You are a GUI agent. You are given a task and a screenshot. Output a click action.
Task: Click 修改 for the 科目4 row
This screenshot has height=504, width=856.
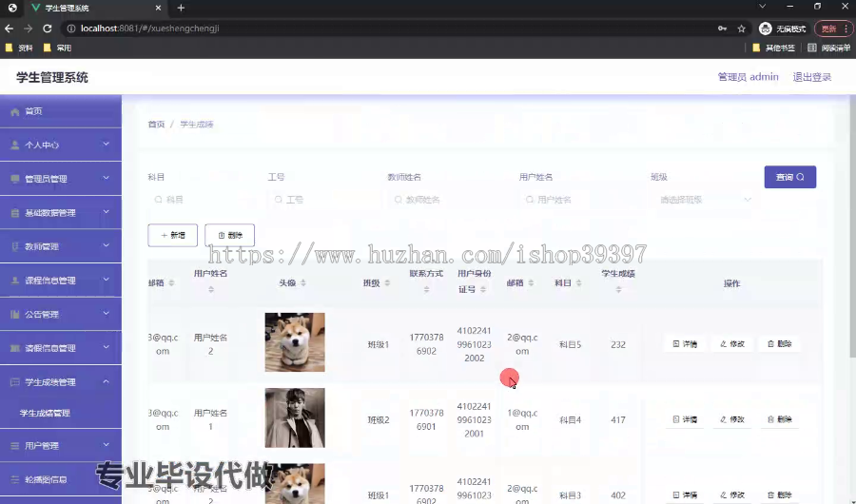click(732, 419)
